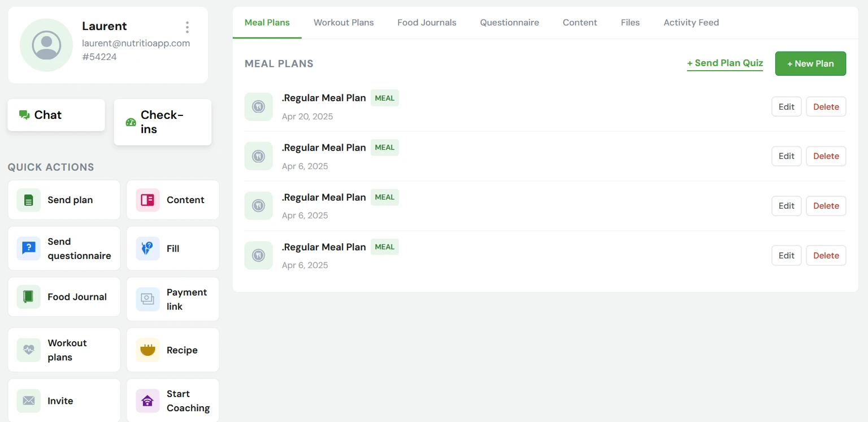Click the Invite envelope icon
The image size is (868, 422).
click(x=29, y=401)
